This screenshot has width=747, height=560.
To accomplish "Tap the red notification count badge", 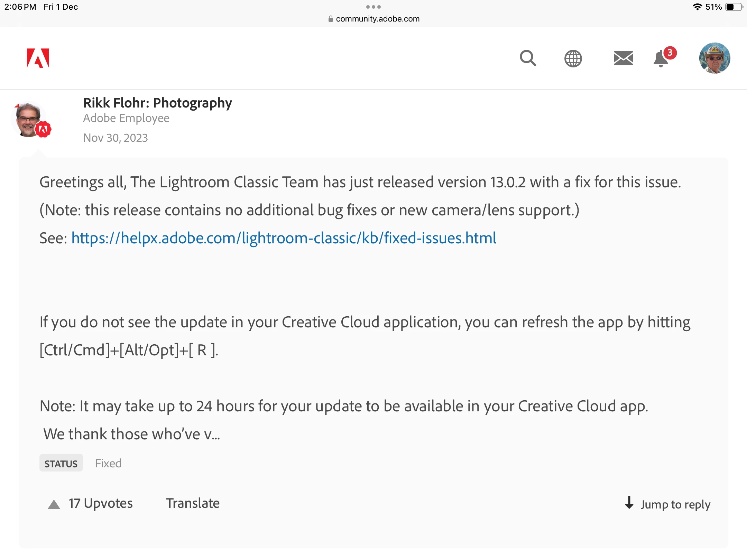I will click(670, 53).
